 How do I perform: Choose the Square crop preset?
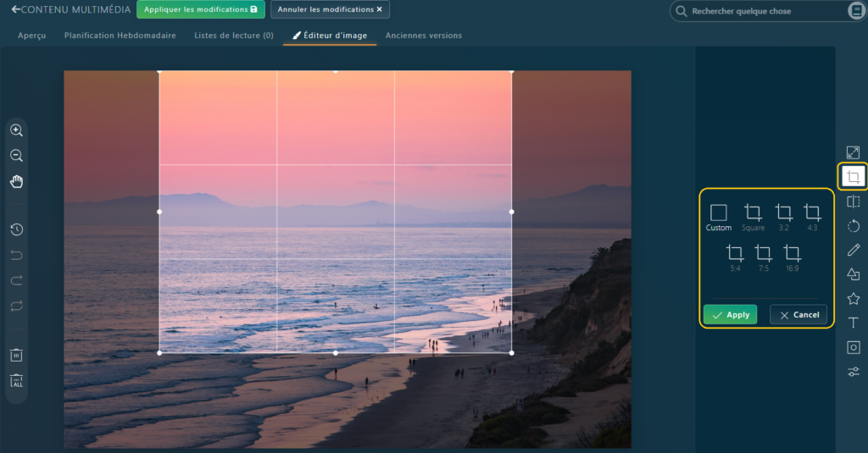tap(753, 217)
